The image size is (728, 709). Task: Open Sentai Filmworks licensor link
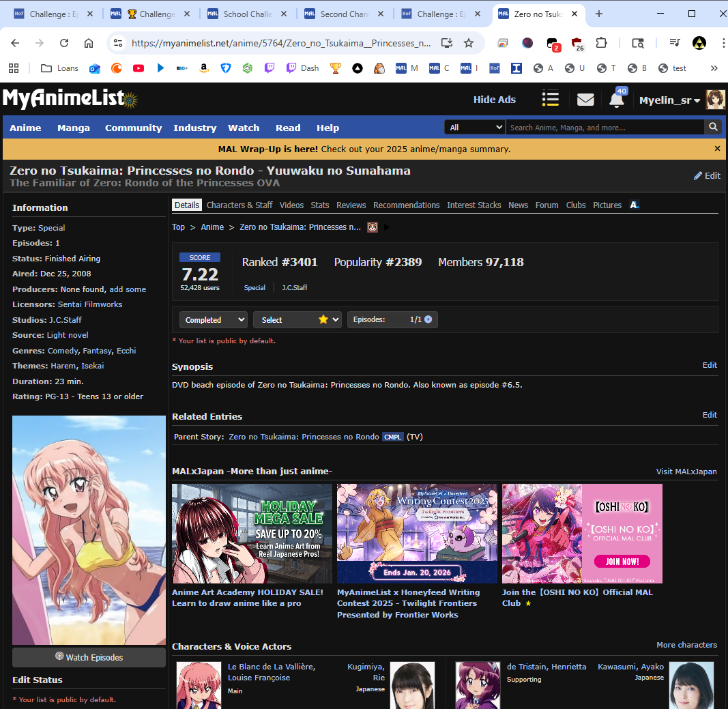click(90, 304)
